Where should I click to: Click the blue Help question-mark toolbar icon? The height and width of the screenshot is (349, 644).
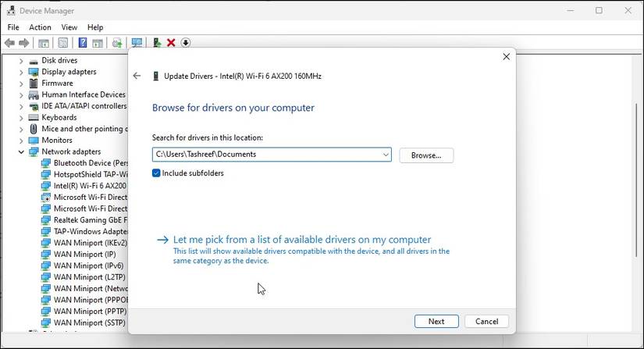(83, 42)
